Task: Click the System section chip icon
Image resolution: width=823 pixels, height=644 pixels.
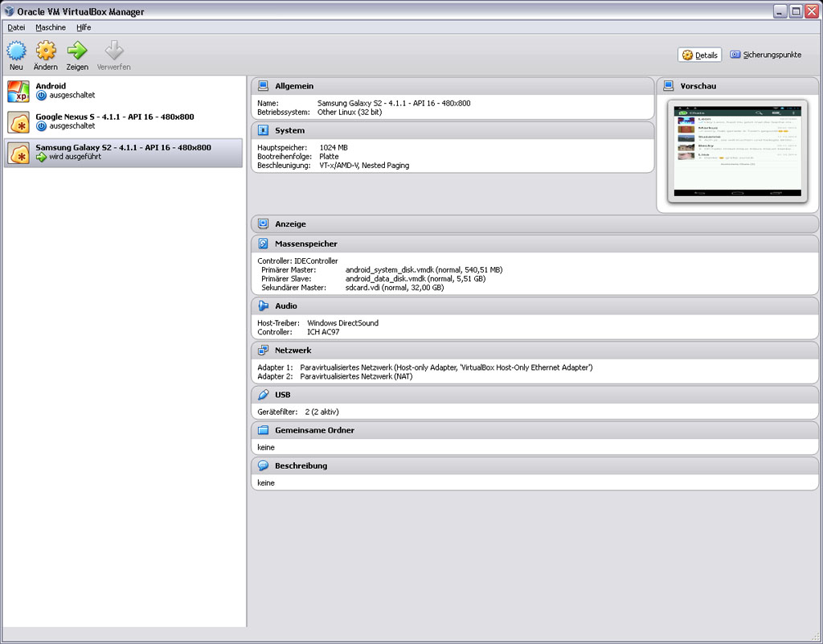Action: click(264, 131)
